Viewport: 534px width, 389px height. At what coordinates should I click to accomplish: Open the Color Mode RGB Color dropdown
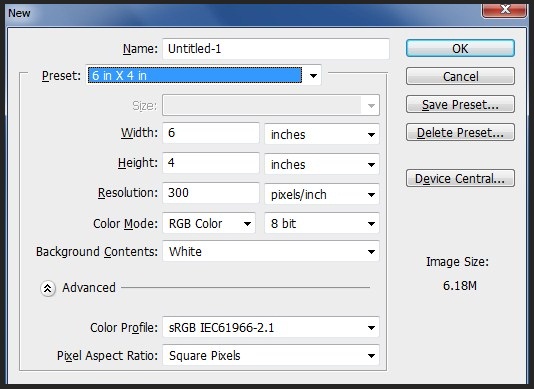click(x=209, y=223)
